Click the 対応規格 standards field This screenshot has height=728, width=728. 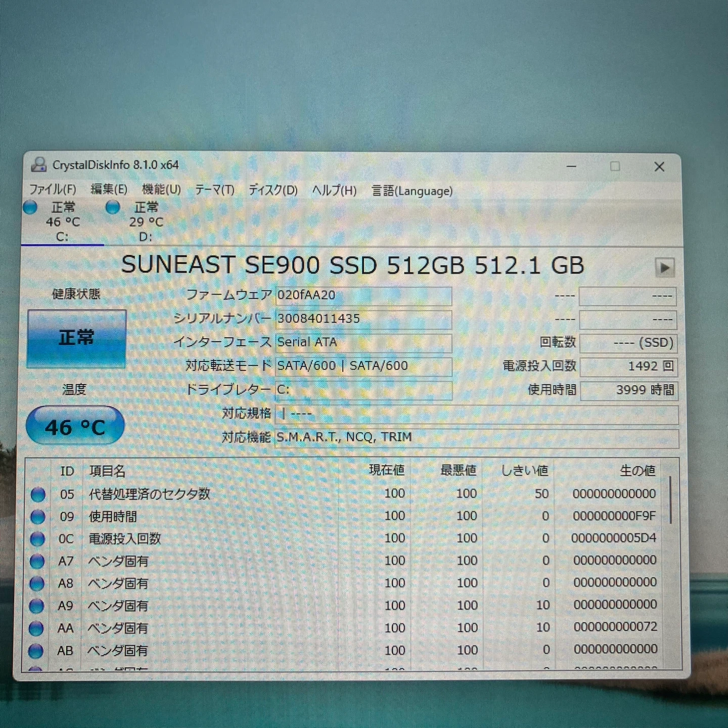pos(477,414)
